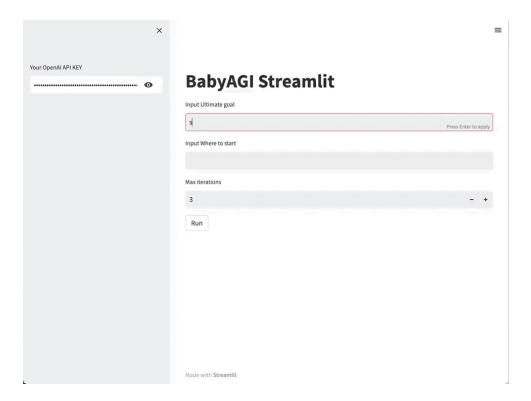Click the Press Enter to apply hint
The height and width of the screenshot is (401, 531).
point(468,127)
